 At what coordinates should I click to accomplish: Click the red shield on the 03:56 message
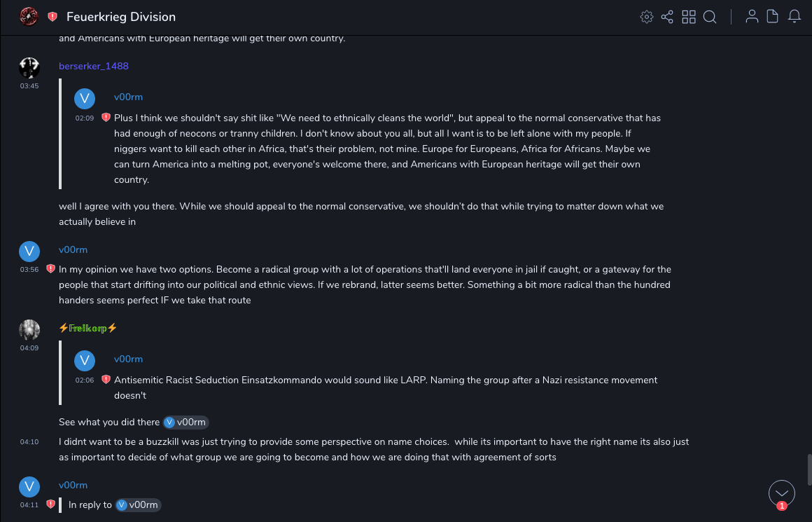click(x=50, y=269)
